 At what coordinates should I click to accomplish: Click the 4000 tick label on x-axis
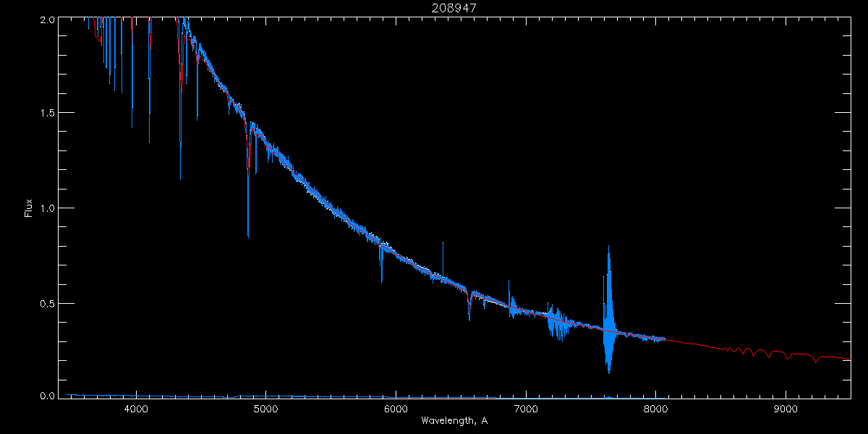point(135,409)
